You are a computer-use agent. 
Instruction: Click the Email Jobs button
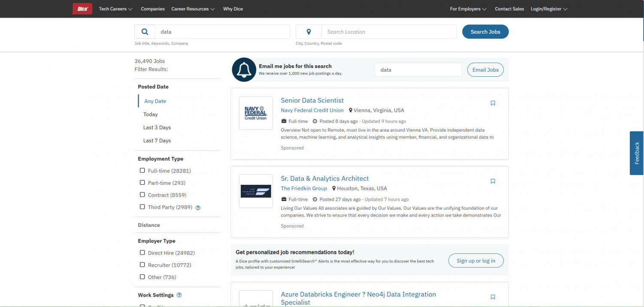(x=485, y=70)
